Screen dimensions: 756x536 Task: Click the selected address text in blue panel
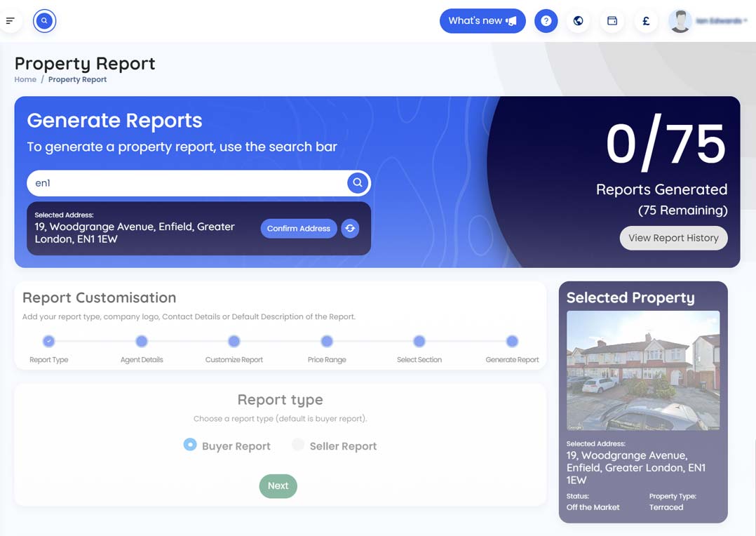click(x=135, y=232)
